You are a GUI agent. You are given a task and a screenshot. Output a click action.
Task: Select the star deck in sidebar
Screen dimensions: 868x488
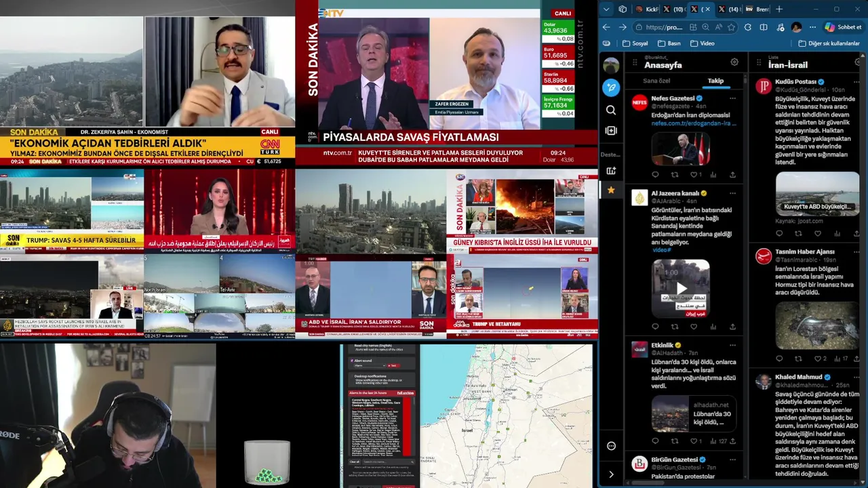pyautogui.click(x=611, y=190)
